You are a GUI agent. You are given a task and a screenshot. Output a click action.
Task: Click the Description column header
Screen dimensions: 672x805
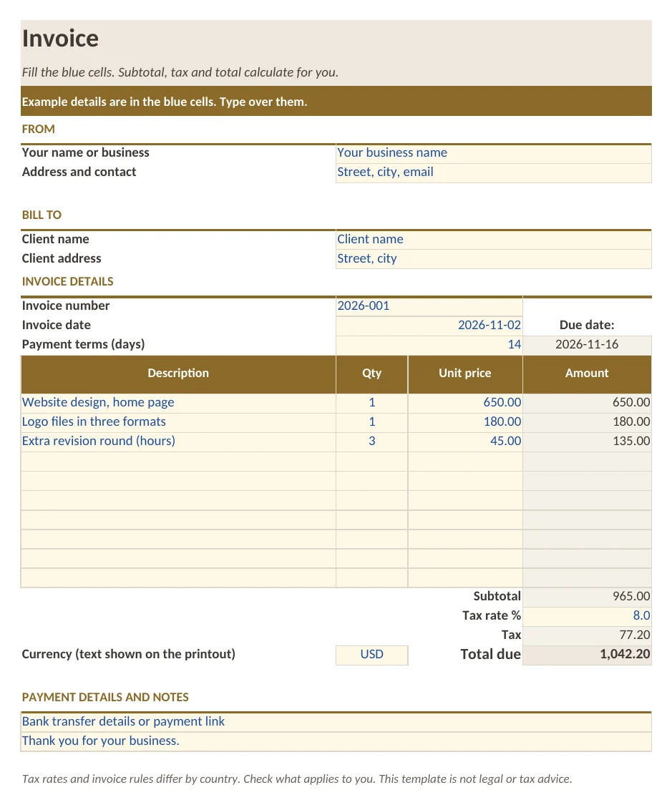tap(178, 374)
